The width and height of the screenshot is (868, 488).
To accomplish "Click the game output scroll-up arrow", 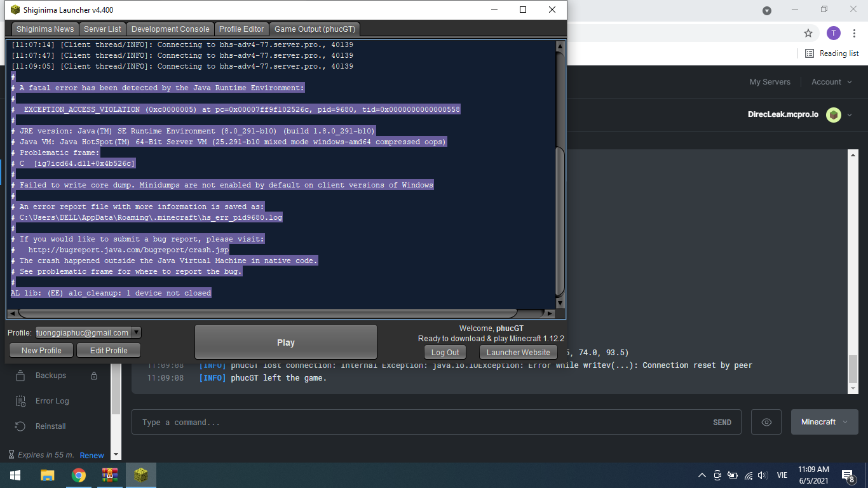I will [x=560, y=46].
